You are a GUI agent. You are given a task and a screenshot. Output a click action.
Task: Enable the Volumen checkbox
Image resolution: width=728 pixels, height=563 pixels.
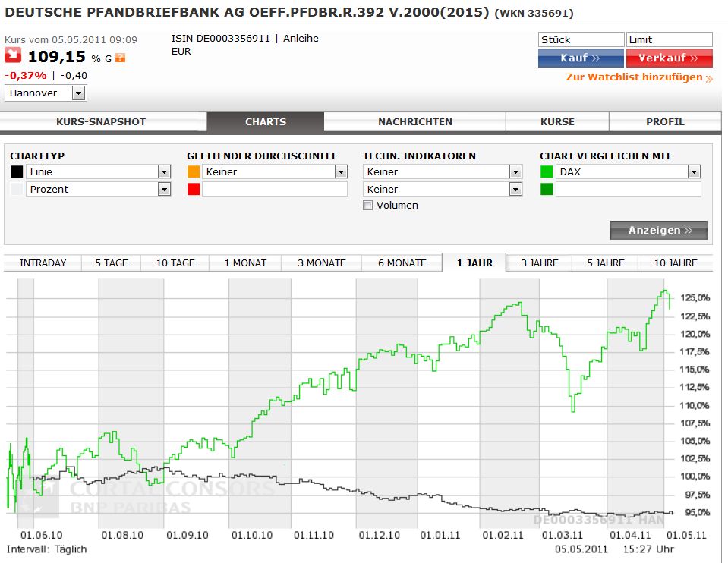368,206
